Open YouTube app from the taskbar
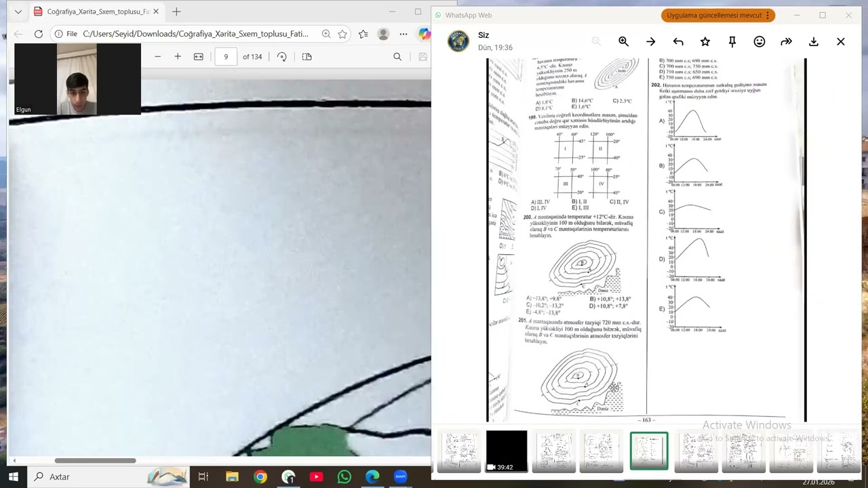 [x=316, y=476]
